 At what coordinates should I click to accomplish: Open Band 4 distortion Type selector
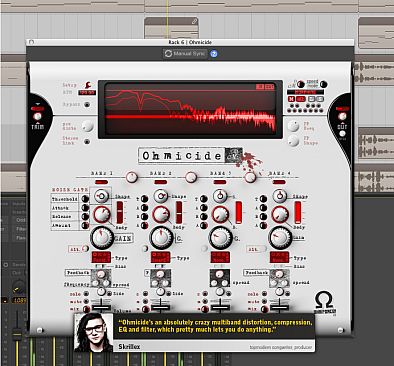(x=279, y=257)
